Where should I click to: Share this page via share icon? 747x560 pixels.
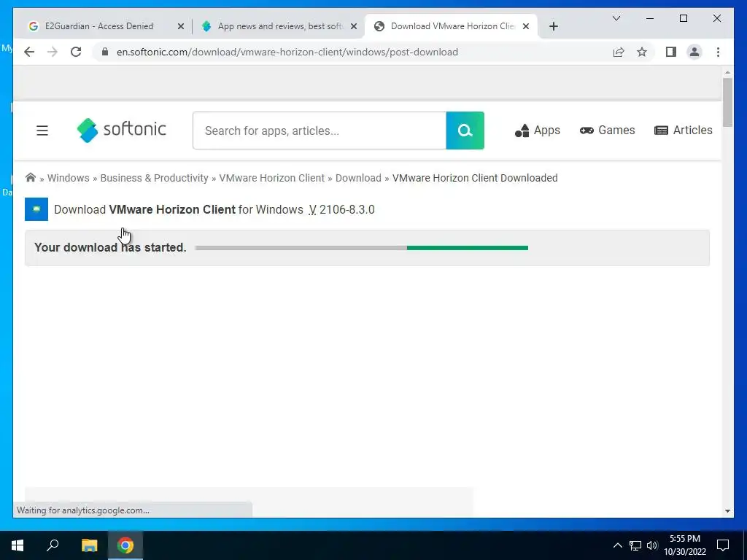click(619, 52)
